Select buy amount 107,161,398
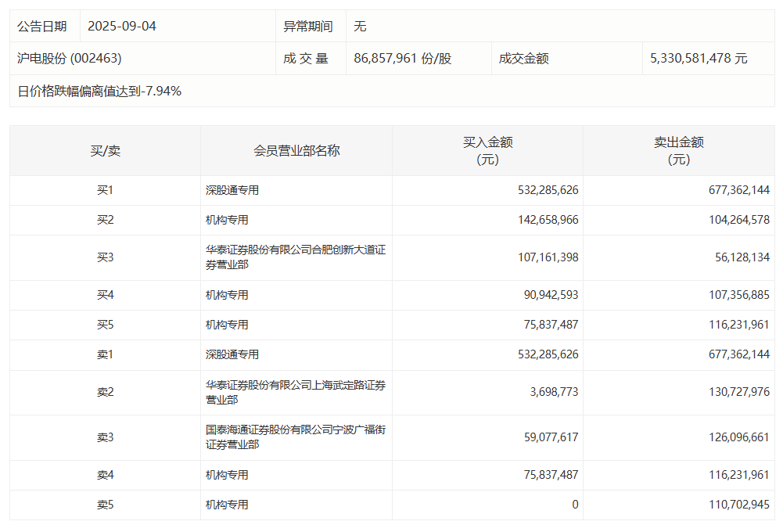 pos(548,257)
